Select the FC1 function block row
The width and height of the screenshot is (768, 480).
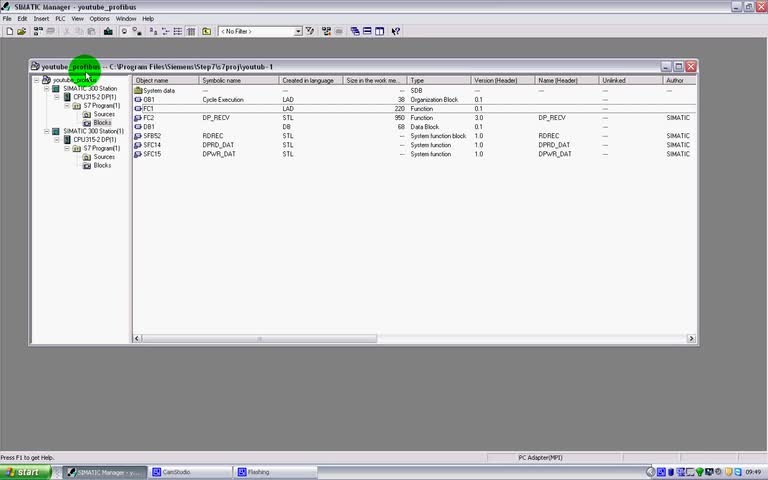tap(414, 109)
